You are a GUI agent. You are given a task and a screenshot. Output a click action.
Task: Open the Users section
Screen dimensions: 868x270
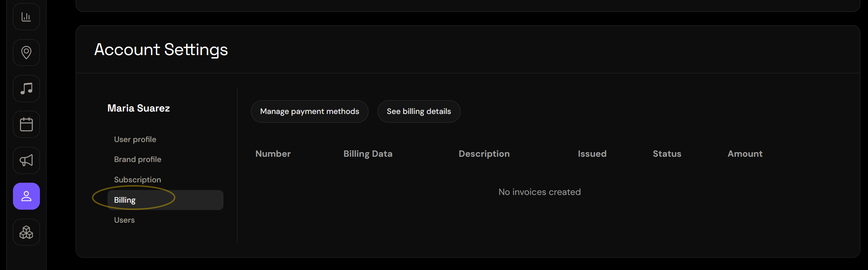pos(124,220)
